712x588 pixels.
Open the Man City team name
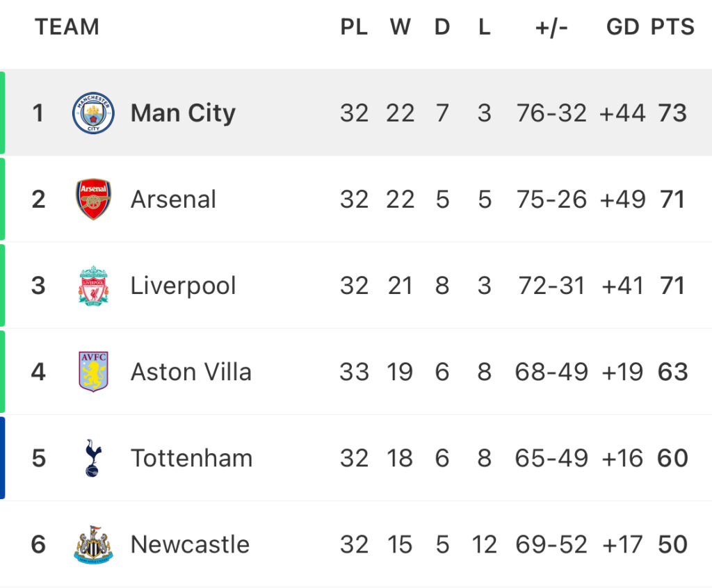click(x=183, y=113)
